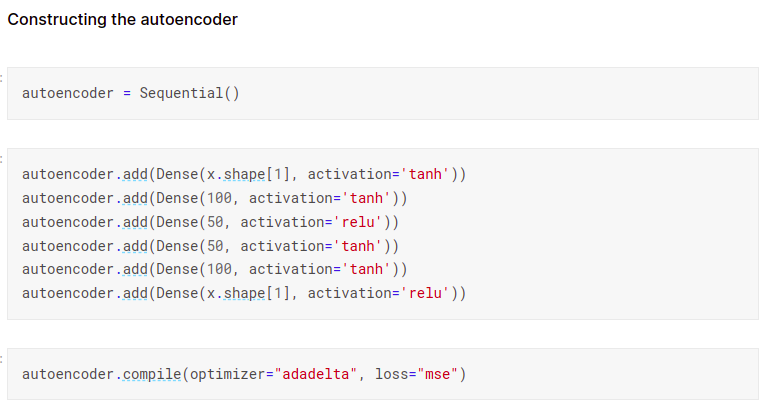Click the autoencoder variable in the first cell
768x410 pixels.
pos(67,93)
